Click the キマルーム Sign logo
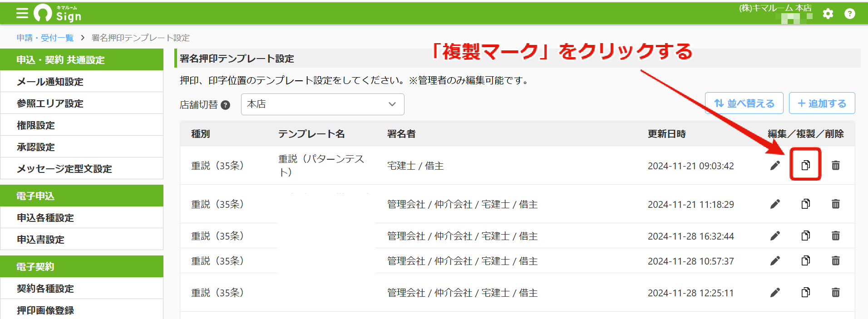 point(58,14)
